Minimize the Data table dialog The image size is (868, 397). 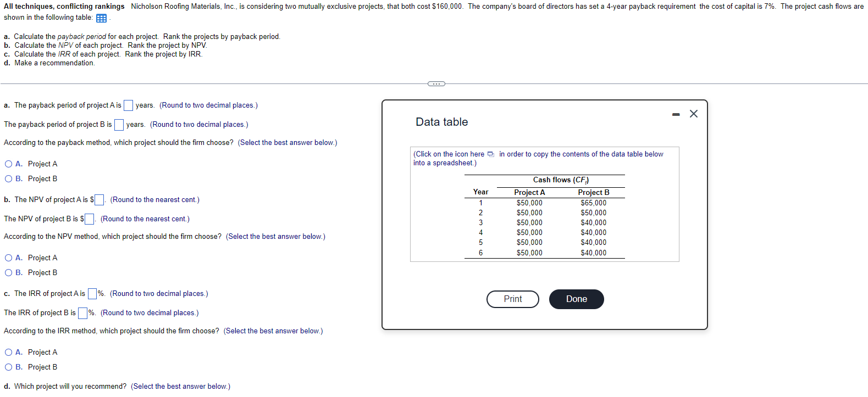[x=676, y=114]
